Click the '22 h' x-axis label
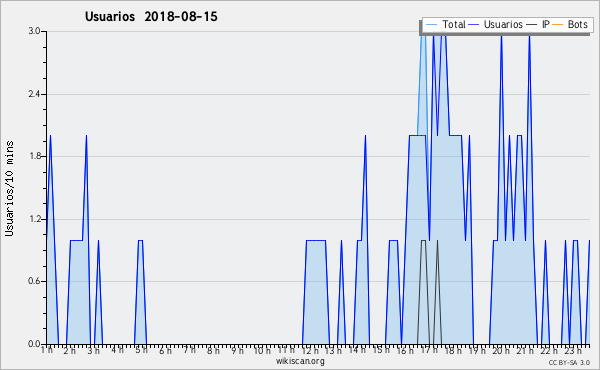Image resolution: width=600 pixels, height=370 pixels. [x=549, y=350]
